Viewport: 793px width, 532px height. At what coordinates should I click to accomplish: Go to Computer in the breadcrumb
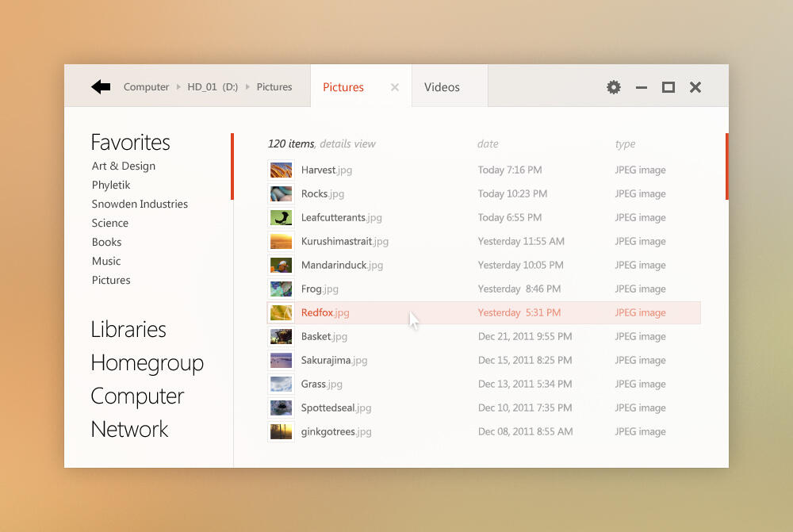147,87
